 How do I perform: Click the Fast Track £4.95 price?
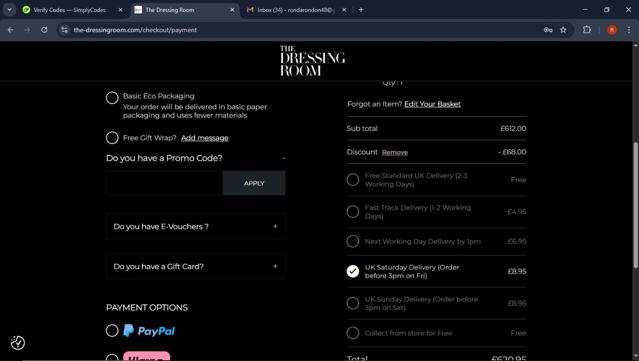[x=517, y=211]
